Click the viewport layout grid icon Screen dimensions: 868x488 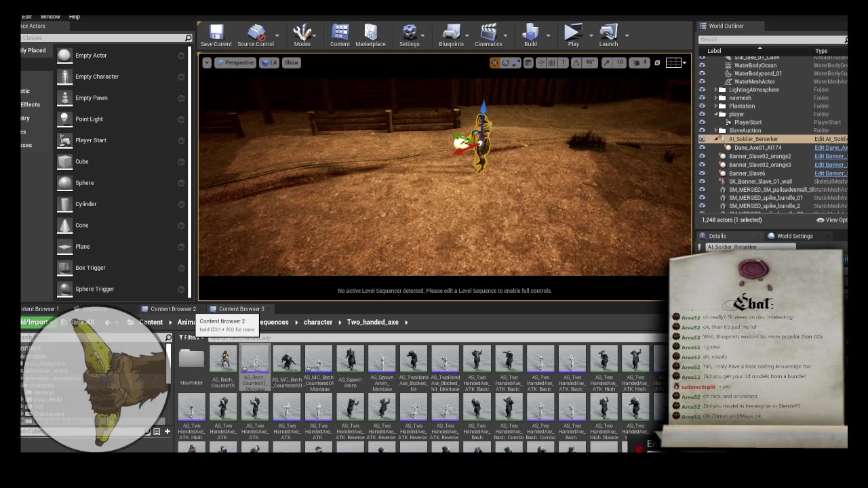(x=673, y=62)
